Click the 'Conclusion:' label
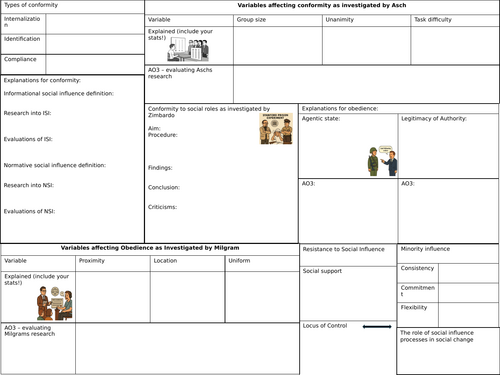 tap(164, 187)
